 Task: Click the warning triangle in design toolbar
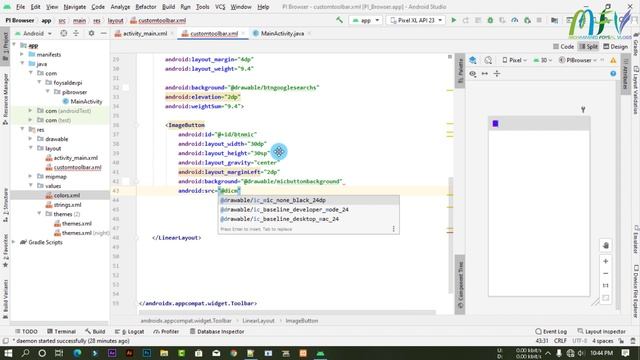613,60
